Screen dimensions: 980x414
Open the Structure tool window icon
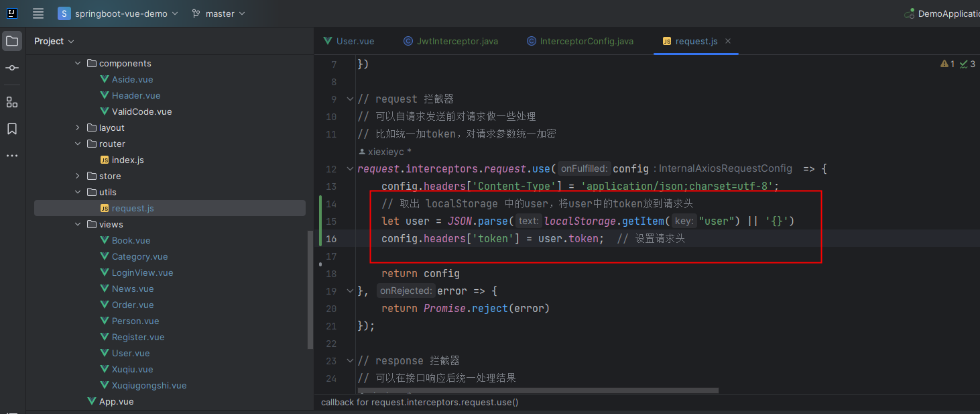click(x=11, y=102)
